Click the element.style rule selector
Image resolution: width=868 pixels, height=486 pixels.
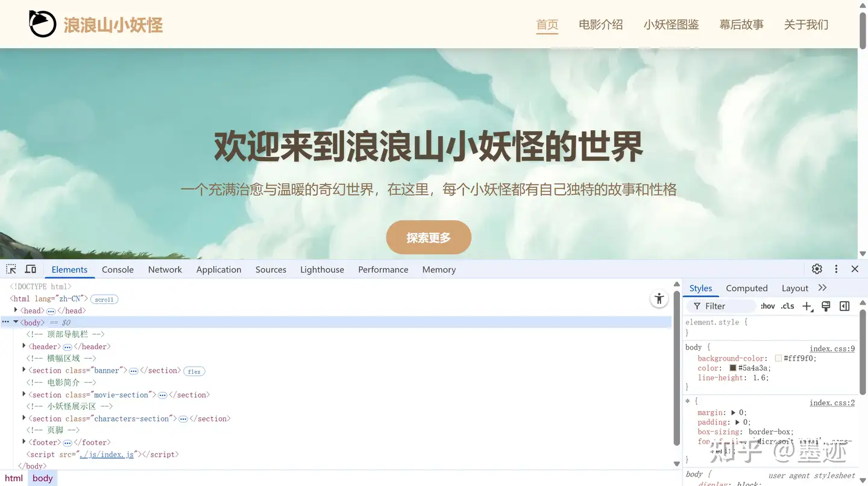712,322
